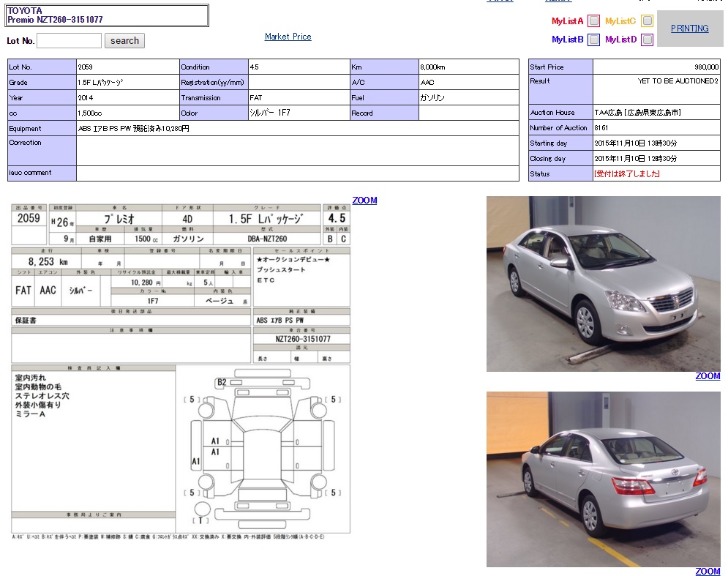Open the rear view photo of silver Premio

(603, 479)
